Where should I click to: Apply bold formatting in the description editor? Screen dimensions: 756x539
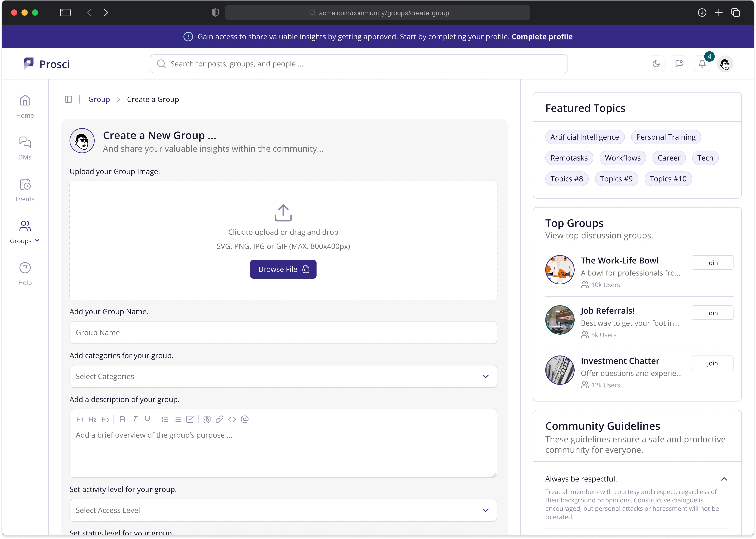(123, 419)
